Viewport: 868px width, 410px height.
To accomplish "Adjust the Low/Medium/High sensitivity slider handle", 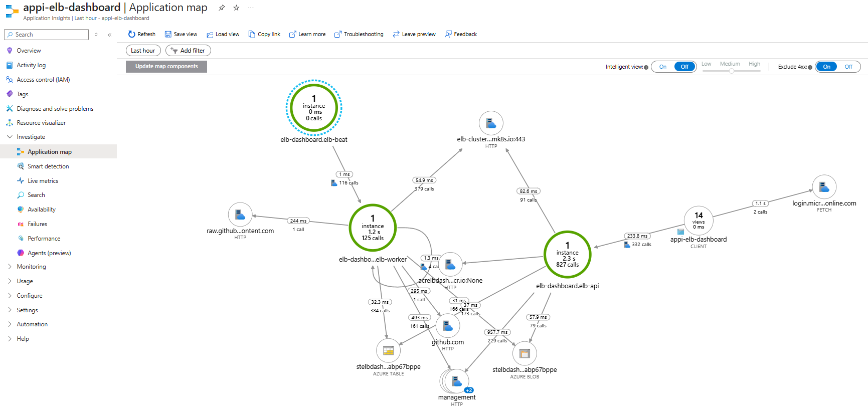I will [x=732, y=71].
